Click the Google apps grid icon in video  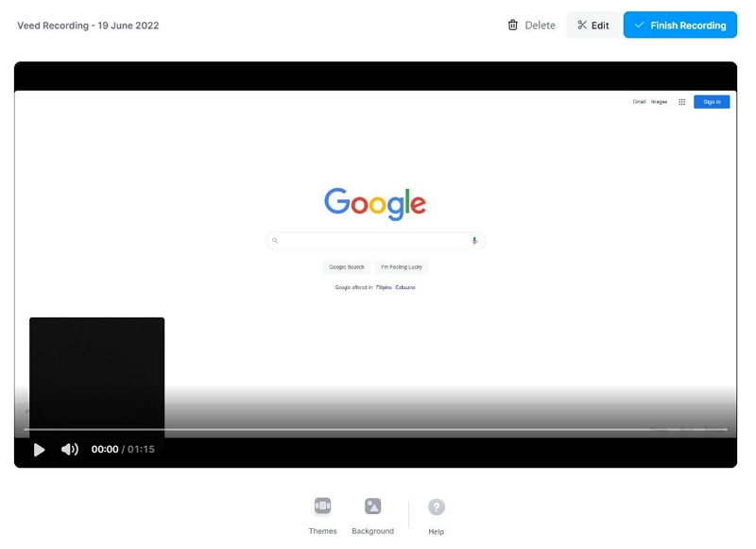click(x=681, y=102)
